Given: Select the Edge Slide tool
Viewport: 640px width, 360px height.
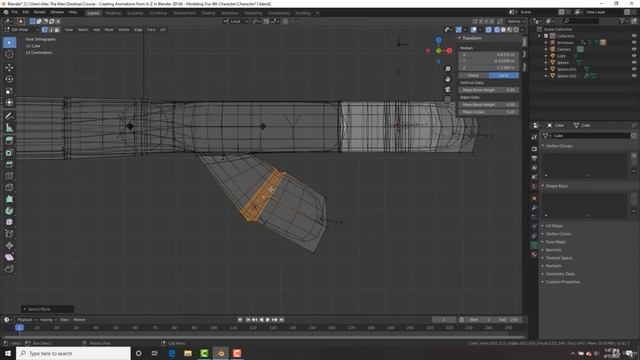Looking at the screenshot, I should pyautogui.click(x=9, y=234).
